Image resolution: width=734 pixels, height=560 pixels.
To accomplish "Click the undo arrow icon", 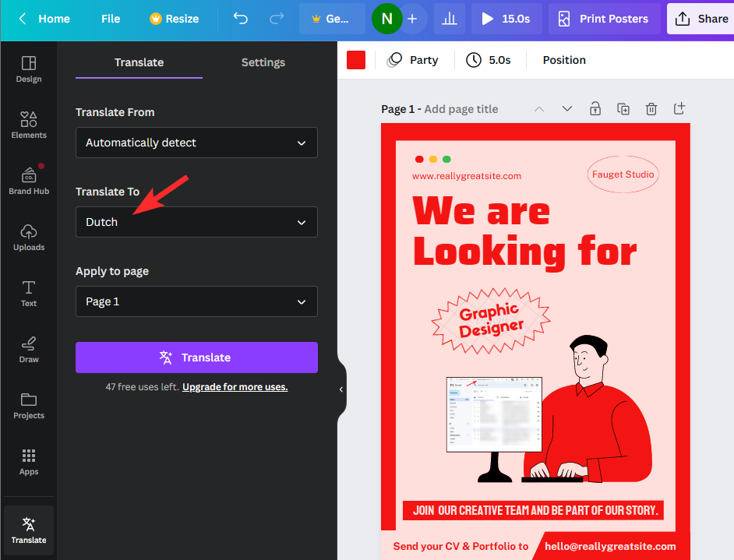I will (241, 19).
